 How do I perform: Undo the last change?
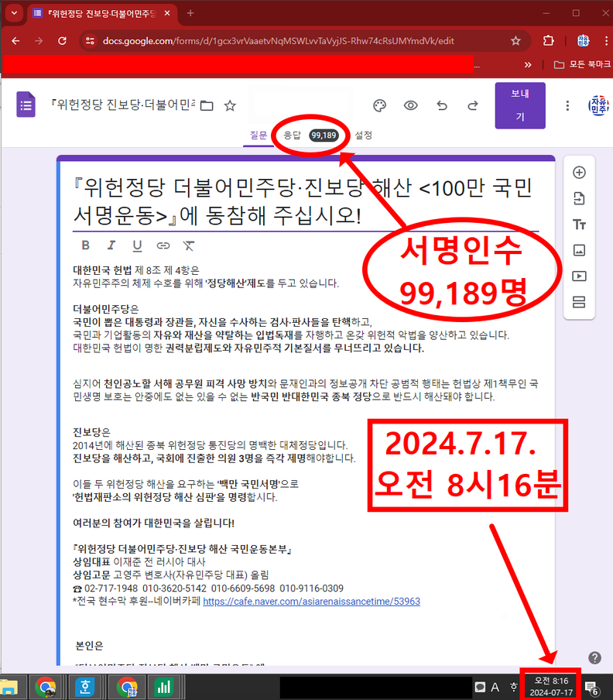(x=442, y=105)
